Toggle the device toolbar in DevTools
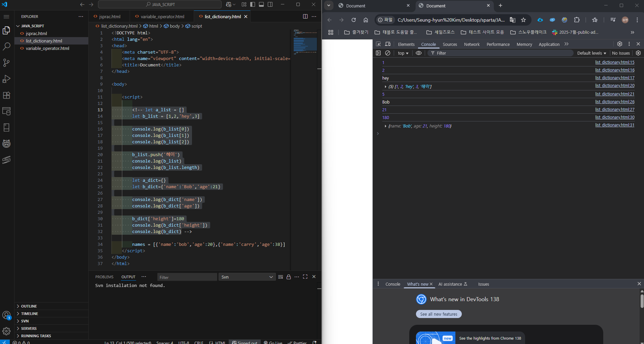Screen dimensions: 644x344 tap(388, 44)
